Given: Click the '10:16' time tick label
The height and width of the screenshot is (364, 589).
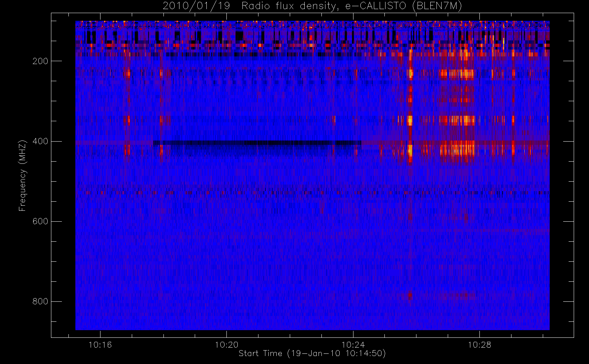Looking at the screenshot, I should tap(100, 345).
